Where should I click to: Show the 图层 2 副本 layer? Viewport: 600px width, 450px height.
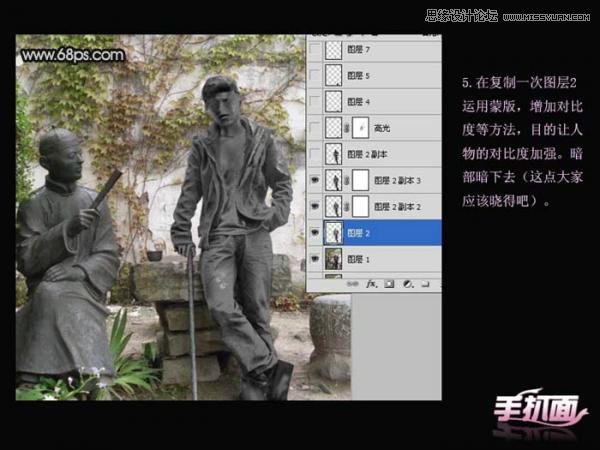[x=315, y=154]
